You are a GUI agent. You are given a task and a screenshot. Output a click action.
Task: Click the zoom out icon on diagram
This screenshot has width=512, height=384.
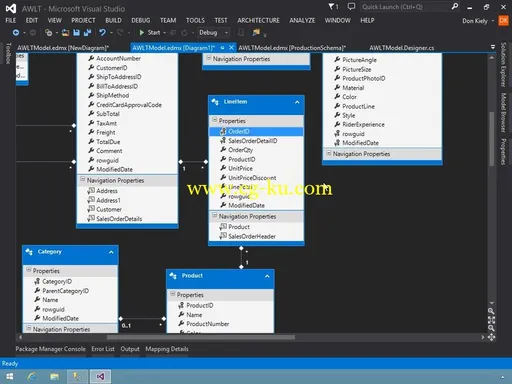[491, 328]
